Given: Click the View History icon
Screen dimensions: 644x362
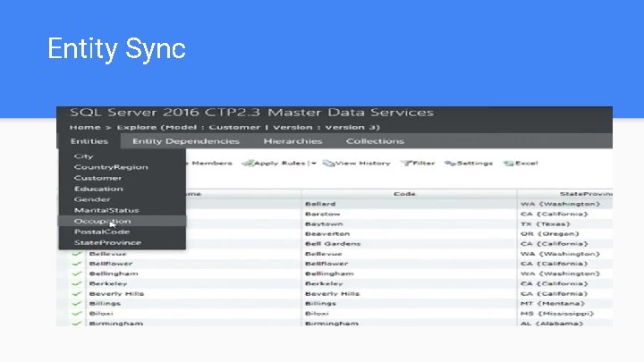Looking at the screenshot, I should [328, 164].
